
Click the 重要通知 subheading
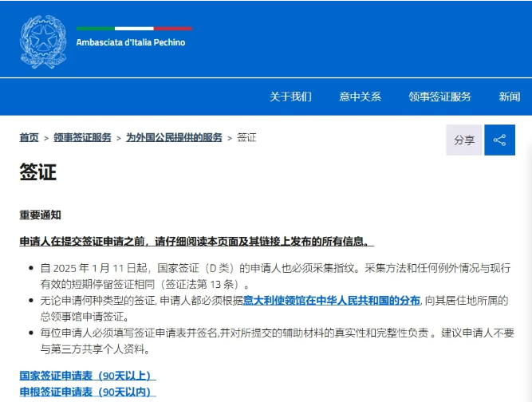tap(41, 215)
